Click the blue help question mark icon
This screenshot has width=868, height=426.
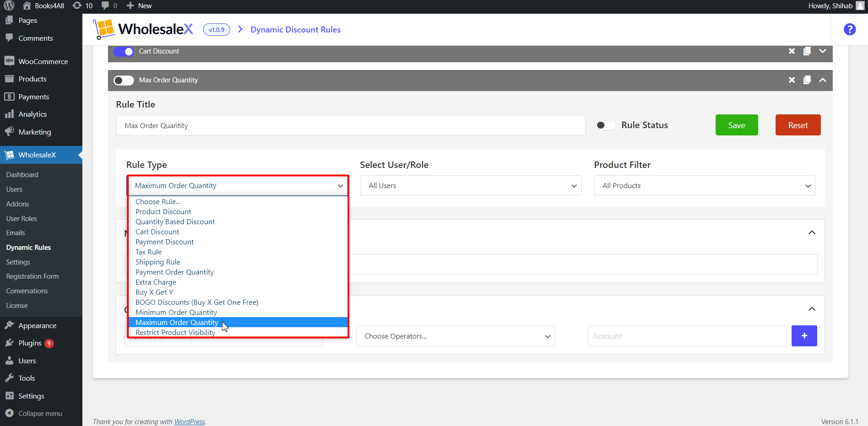pyautogui.click(x=850, y=29)
